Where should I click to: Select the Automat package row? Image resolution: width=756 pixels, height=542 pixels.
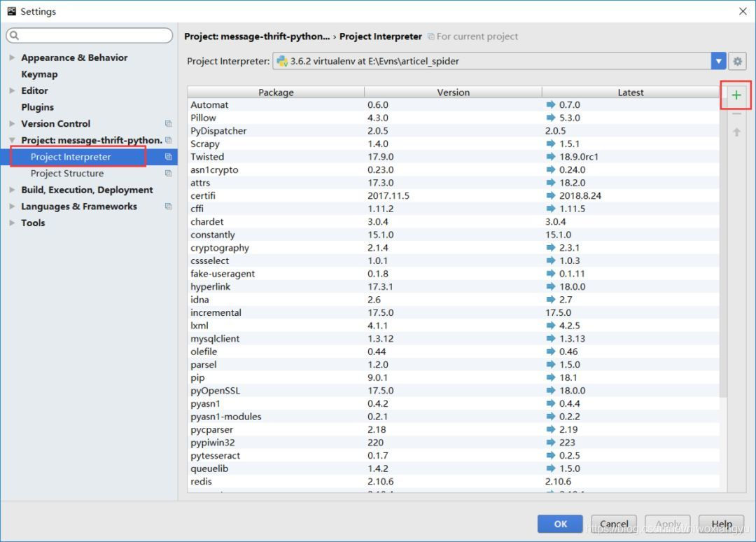tap(453, 104)
